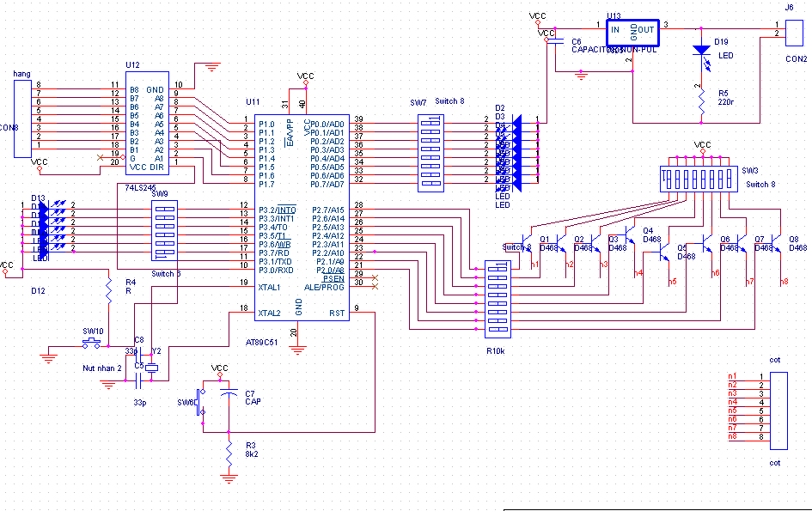Image resolution: width=812 pixels, height=511 pixels.
Task: Select resistor R5 220r
Action: click(x=702, y=100)
